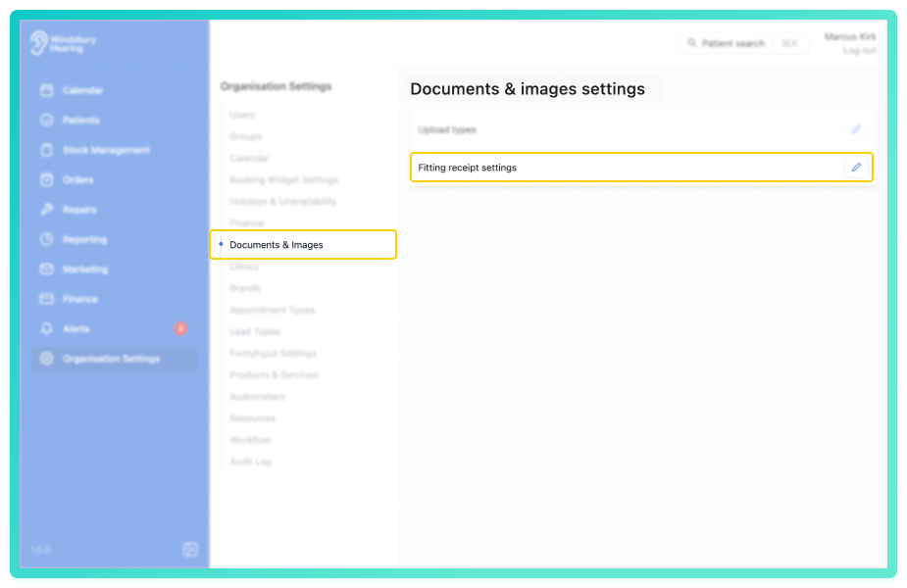This screenshot has width=907, height=588.
Task: Click the Finance card icon
Action: click(47, 299)
